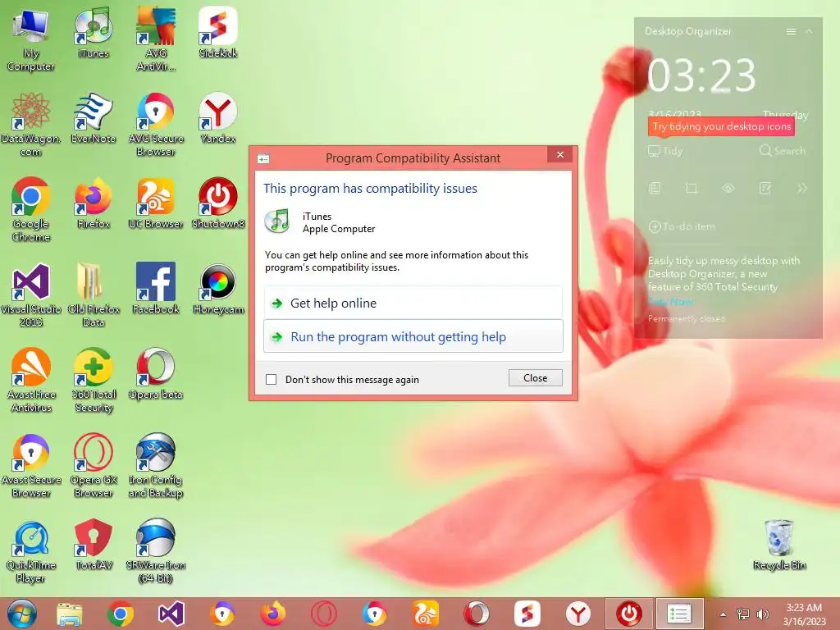Screen dimensions: 840x630
Task: Choose 'Run the program without getting help'
Action: click(x=413, y=336)
